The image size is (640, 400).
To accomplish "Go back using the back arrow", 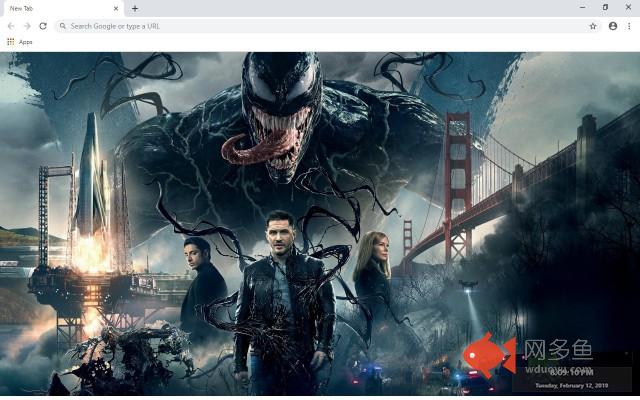I will 11,26.
